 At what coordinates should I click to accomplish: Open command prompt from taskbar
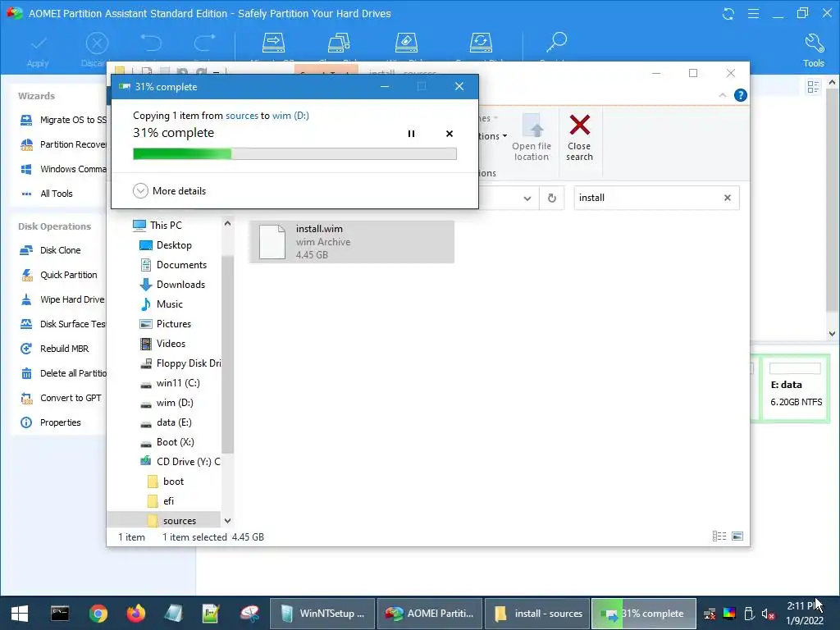[x=59, y=614]
